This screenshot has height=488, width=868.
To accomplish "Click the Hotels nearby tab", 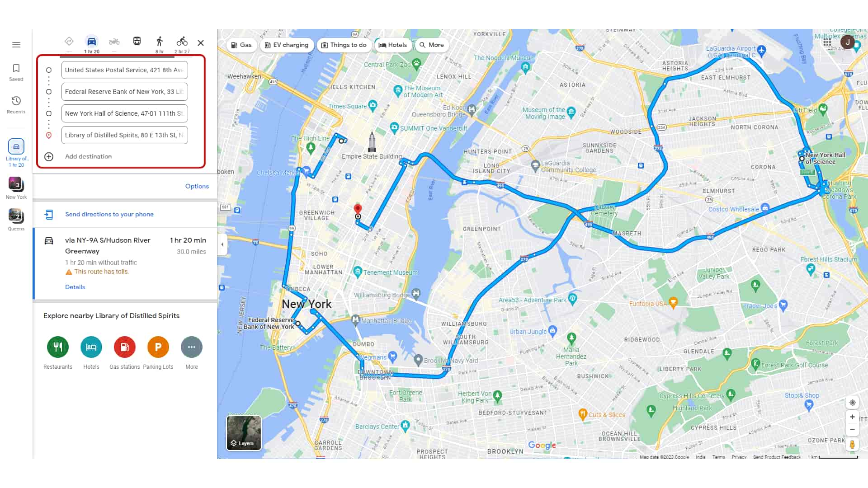I will click(x=91, y=347).
